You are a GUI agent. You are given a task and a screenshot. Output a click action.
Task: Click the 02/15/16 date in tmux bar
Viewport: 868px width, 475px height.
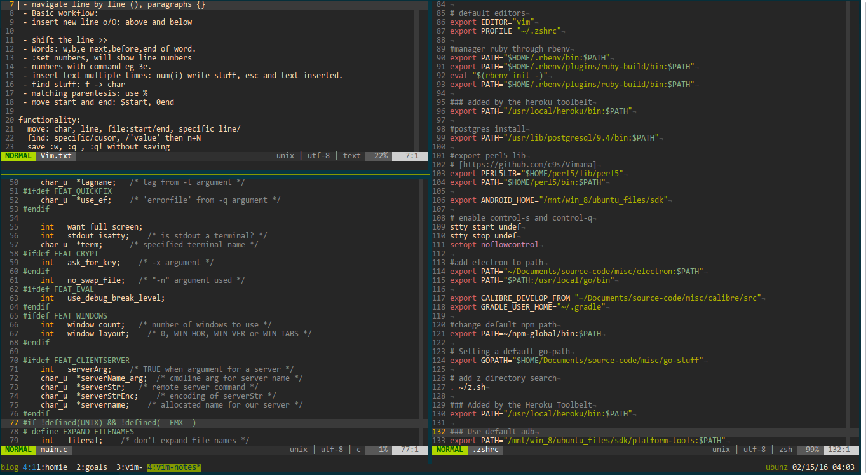pyautogui.click(x=810, y=467)
